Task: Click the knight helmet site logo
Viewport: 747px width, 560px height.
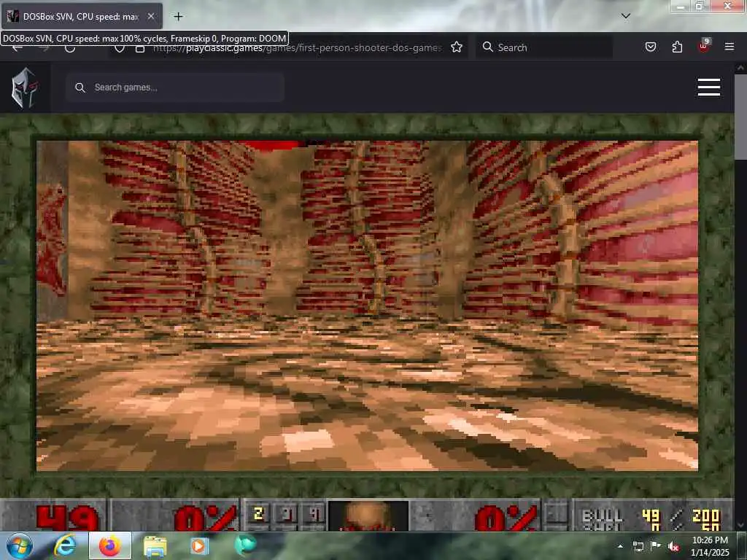Action: coord(24,87)
